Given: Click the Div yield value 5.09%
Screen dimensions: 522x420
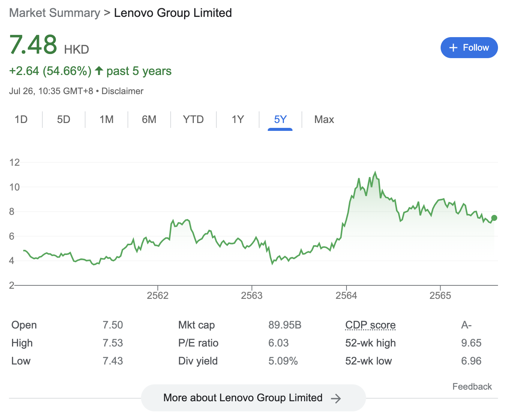Looking at the screenshot, I should click(x=283, y=361).
